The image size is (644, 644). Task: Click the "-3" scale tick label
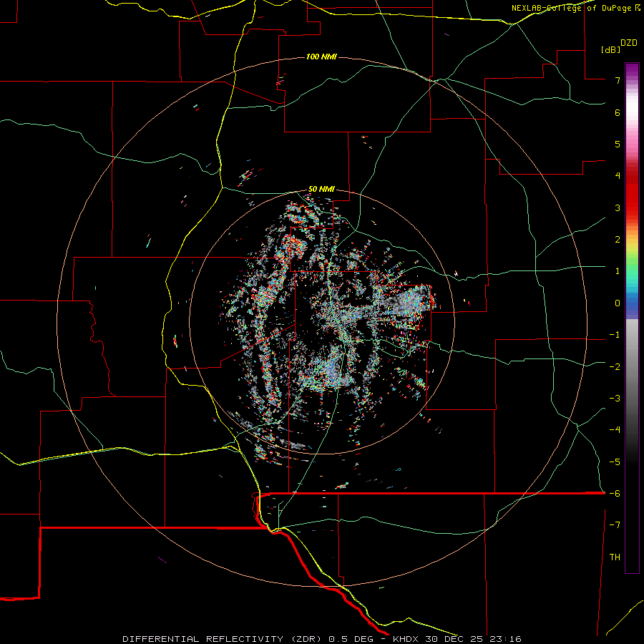click(615, 398)
